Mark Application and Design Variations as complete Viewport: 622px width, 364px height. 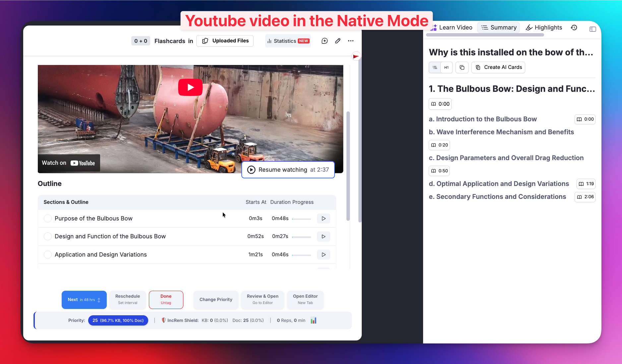[48, 255]
